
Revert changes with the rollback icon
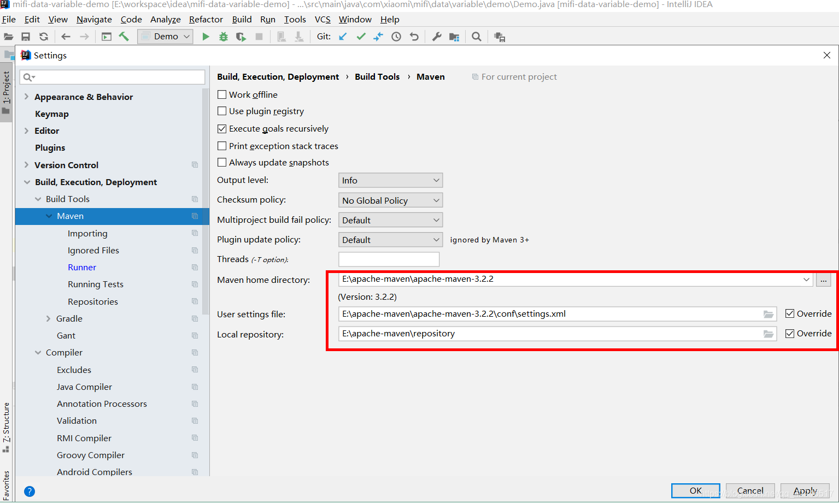coord(414,37)
